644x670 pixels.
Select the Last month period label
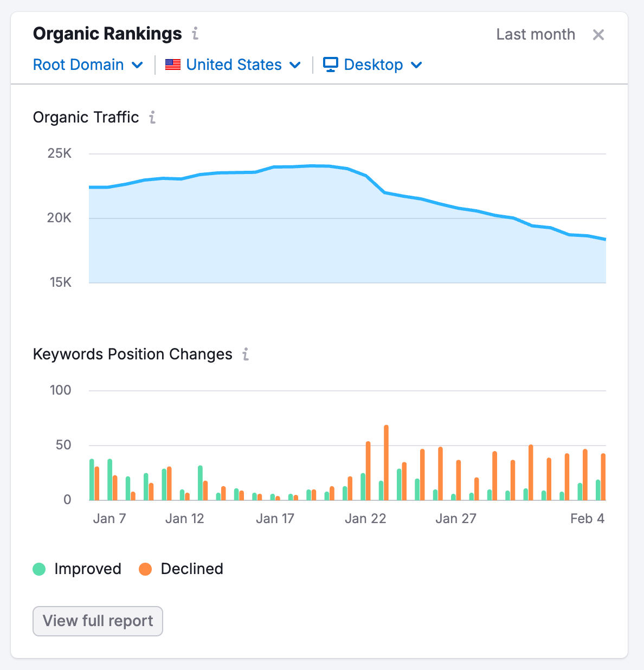[x=535, y=34]
